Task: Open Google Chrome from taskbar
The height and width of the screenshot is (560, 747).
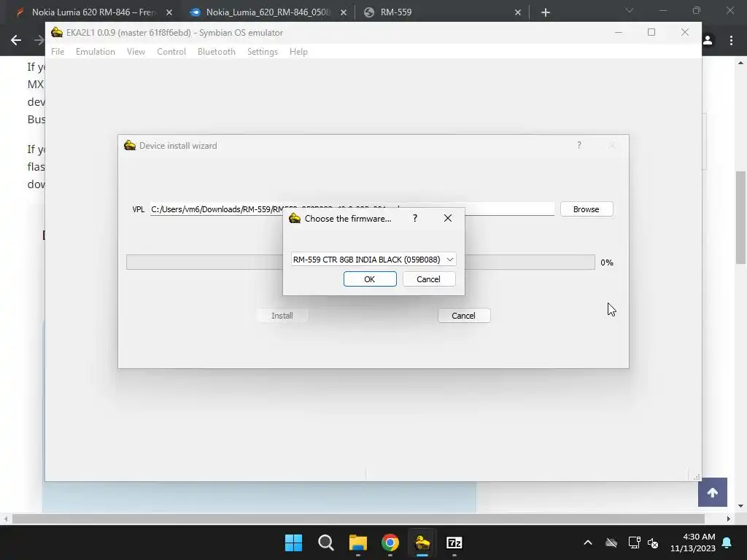Action: click(x=390, y=542)
